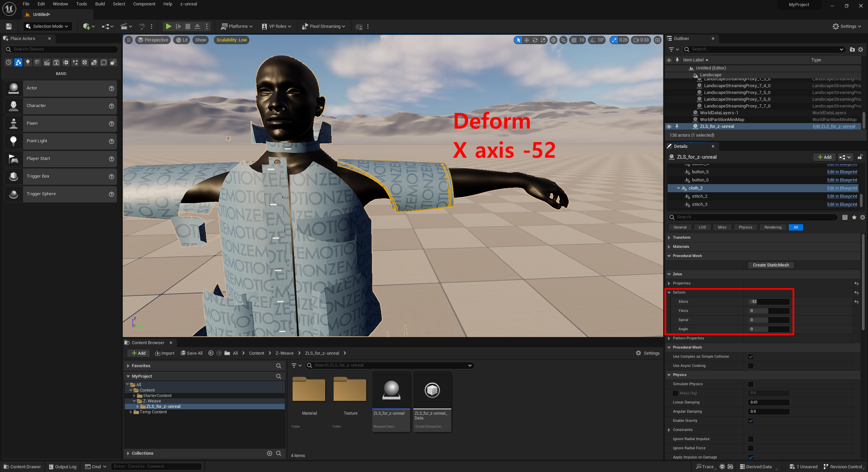Open Outliner settings gear icon
The width and height of the screenshot is (868, 472).
tap(861, 50)
